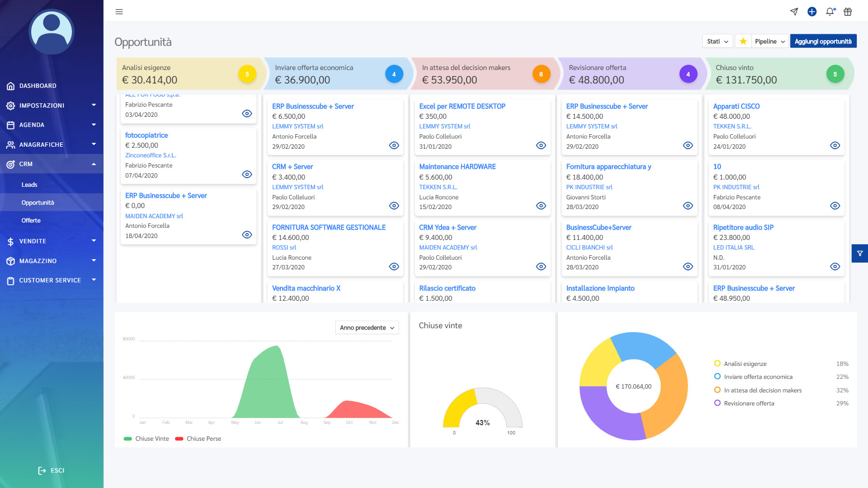Click the CRM target icon

(11, 164)
